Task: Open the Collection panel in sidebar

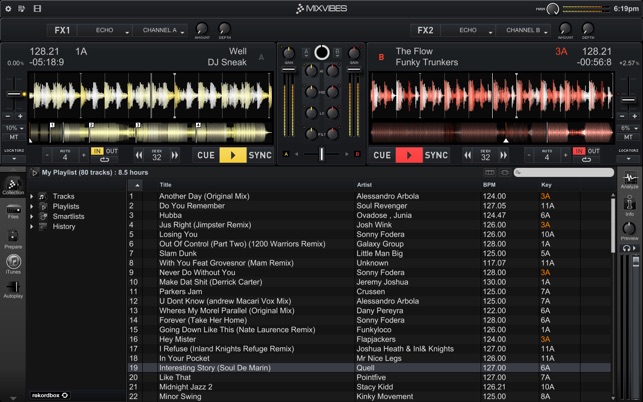Action: point(13,186)
